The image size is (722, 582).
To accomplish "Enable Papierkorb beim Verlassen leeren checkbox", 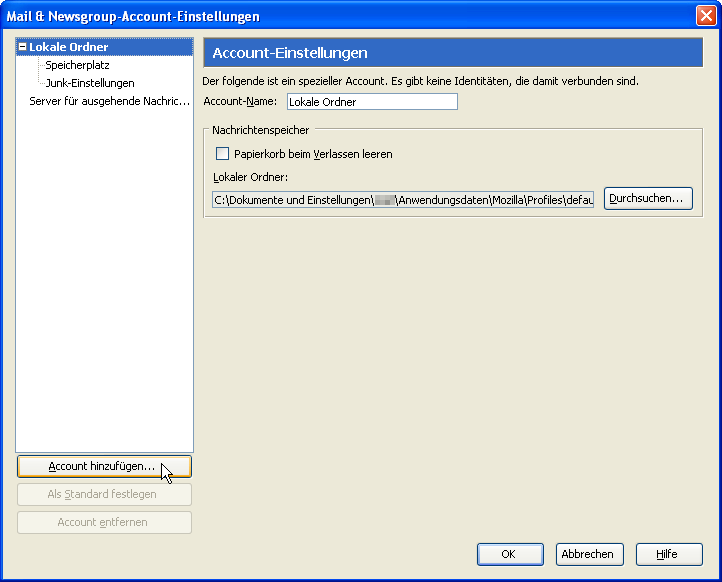I will click(x=223, y=154).
